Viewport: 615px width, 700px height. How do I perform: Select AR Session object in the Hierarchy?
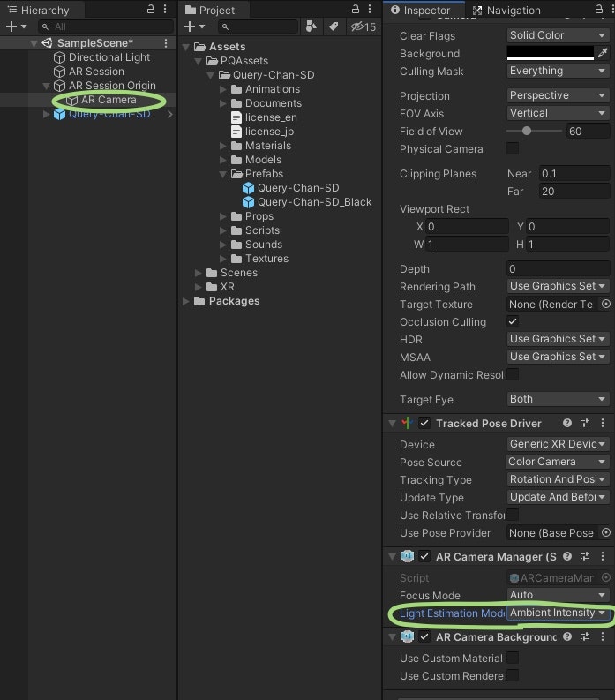96,72
